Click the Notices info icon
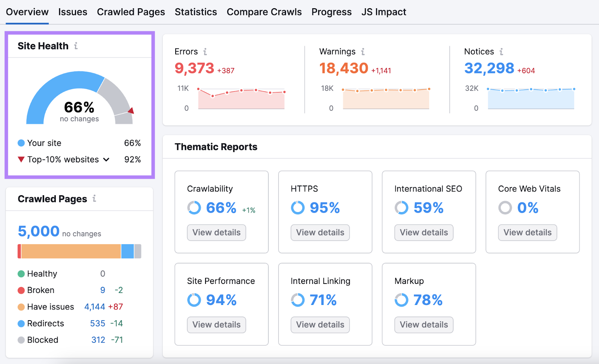The width and height of the screenshot is (599, 364). tap(501, 52)
